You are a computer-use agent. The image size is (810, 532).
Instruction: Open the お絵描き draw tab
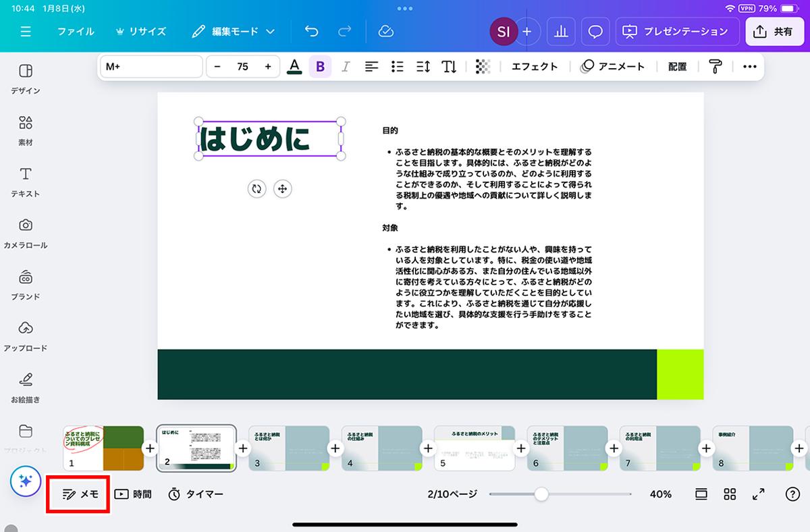click(x=26, y=387)
